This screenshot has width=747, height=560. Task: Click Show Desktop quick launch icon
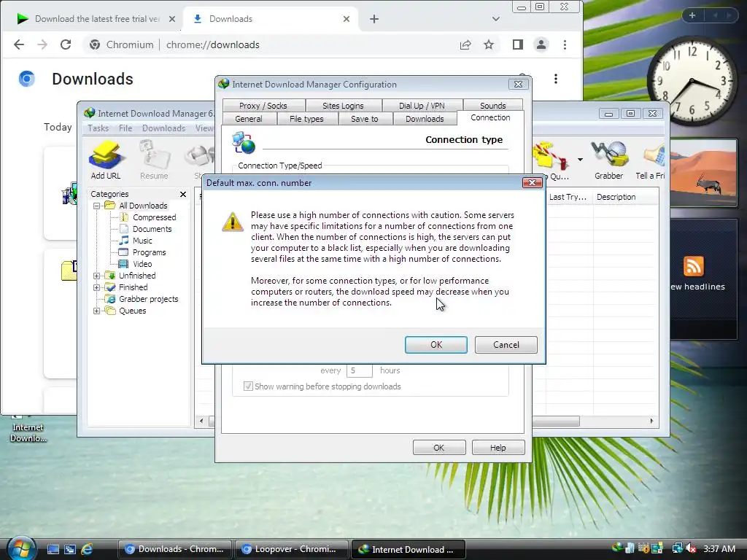[x=53, y=549]
